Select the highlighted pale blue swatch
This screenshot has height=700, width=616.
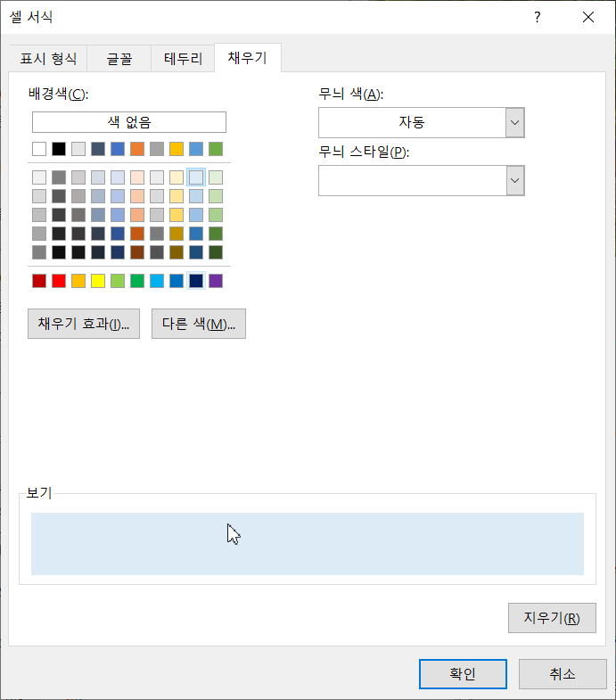pyautogui.click(x=196, y=177)
